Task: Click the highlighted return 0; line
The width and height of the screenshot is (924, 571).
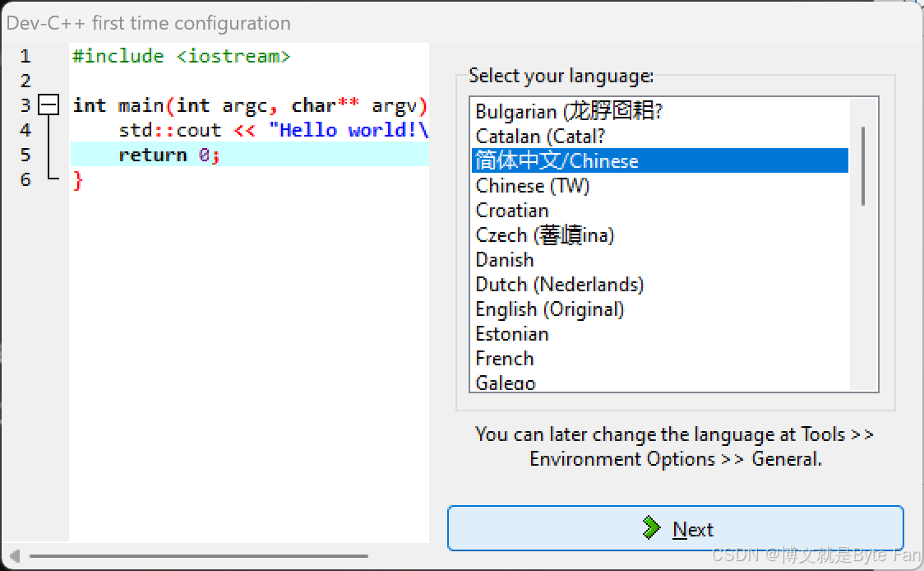Action: coord(249,155)
